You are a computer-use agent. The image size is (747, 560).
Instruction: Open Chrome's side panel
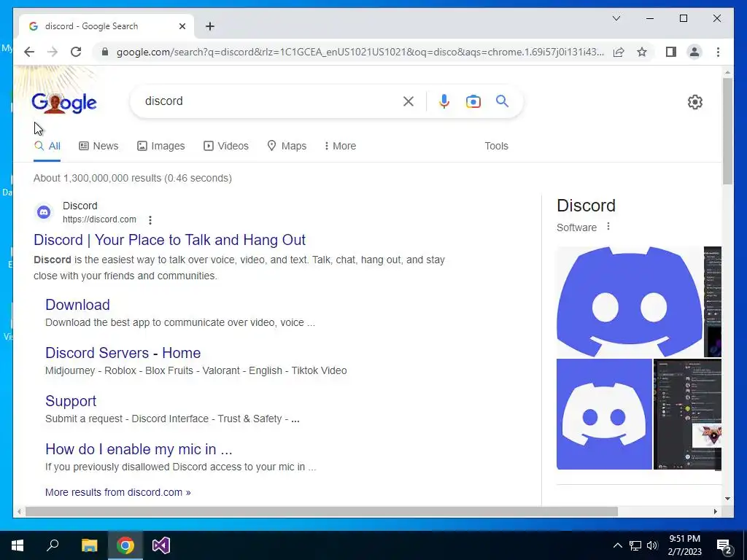671,52
